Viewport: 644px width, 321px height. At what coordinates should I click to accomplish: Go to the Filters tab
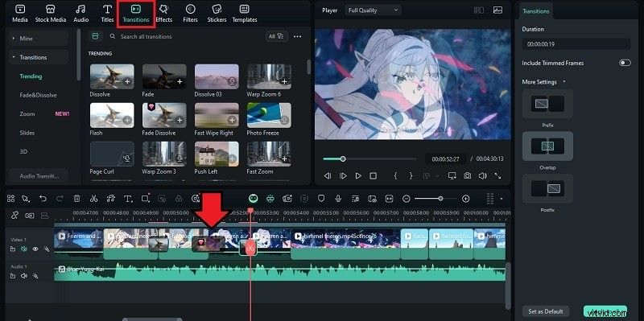[190, 14]
